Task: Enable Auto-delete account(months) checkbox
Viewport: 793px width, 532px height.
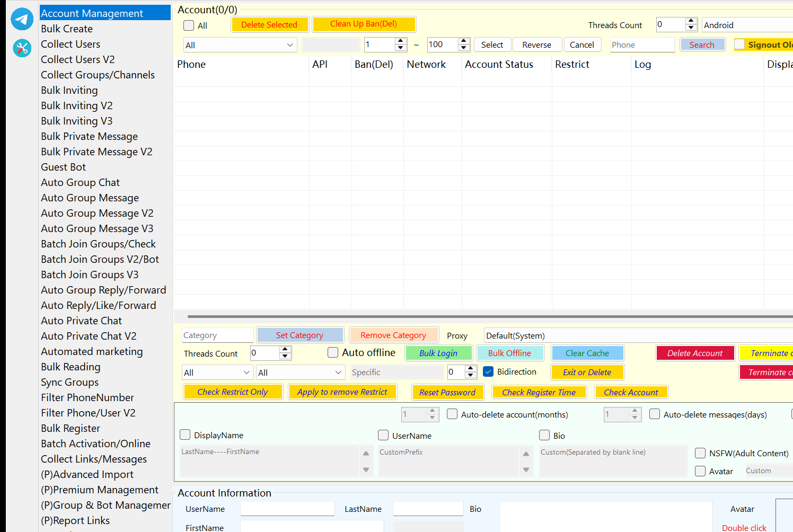Action: pyautogui.click(x=452, y=414)
